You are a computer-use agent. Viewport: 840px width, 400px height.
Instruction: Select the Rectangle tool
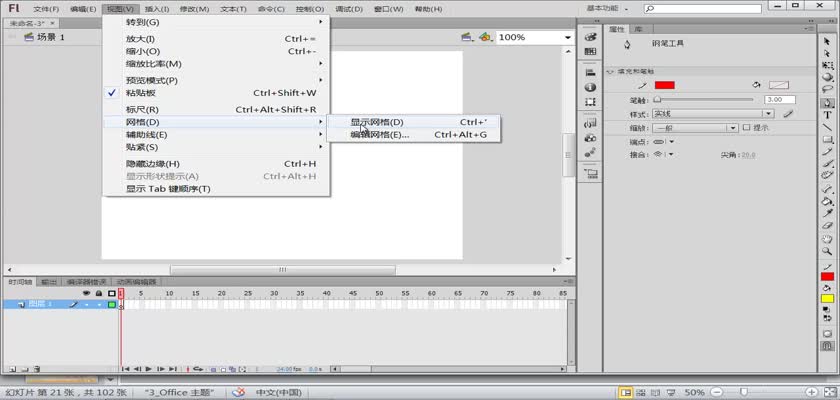[x=827, y=139]
